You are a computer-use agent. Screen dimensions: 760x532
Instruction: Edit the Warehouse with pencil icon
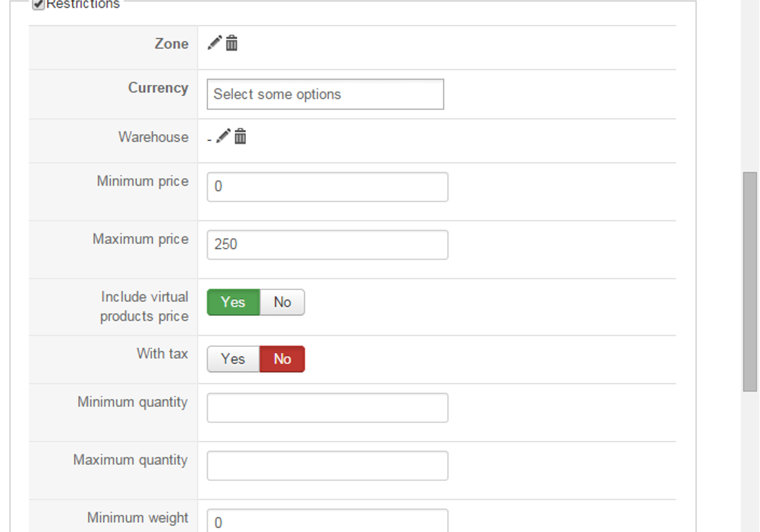223,136
